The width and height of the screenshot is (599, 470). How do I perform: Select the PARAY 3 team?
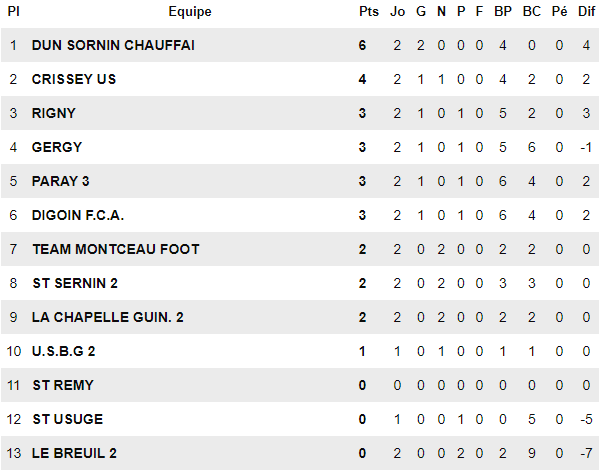(60, 181)
